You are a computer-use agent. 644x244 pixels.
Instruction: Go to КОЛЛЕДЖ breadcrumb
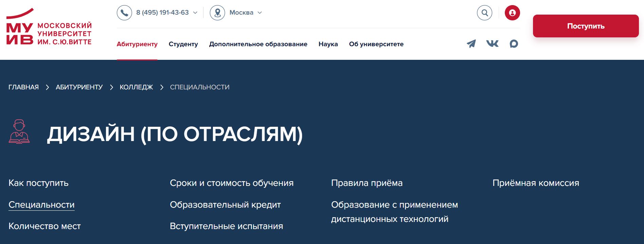click(136, 87)
